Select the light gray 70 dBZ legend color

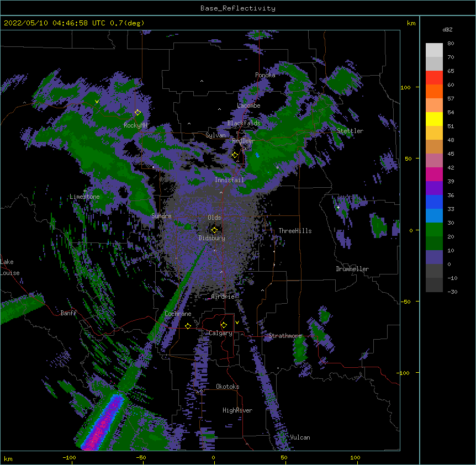click(x=434, y=50)
